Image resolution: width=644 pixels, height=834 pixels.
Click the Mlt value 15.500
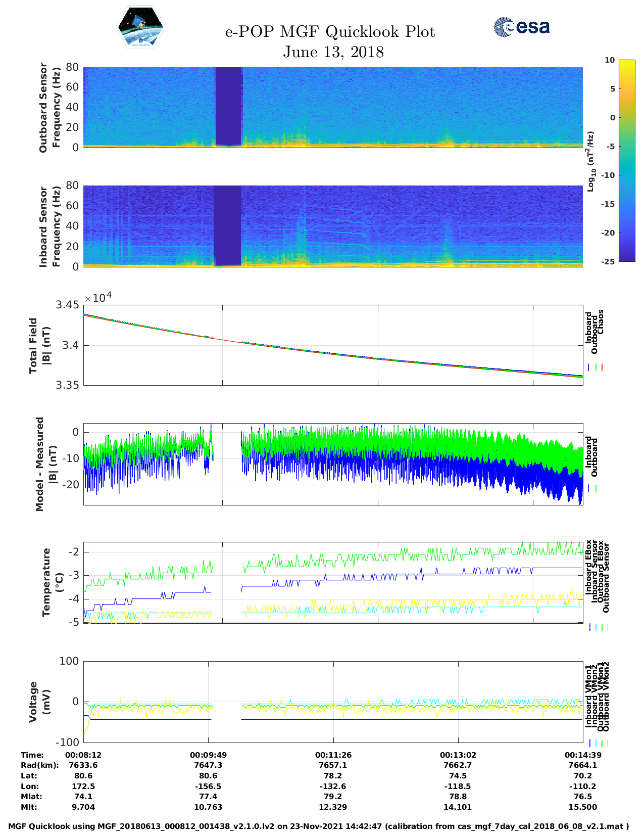point(583,807)
